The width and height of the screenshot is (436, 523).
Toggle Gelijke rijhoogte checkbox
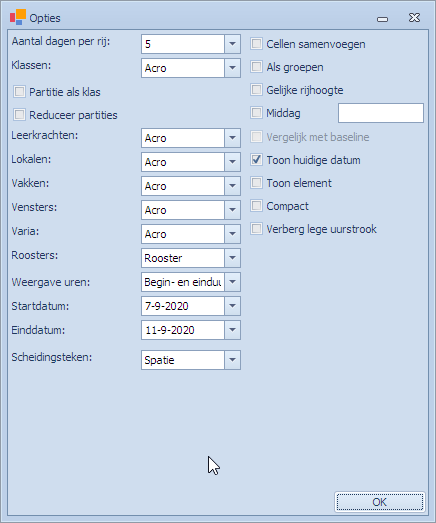coord(256,90)
